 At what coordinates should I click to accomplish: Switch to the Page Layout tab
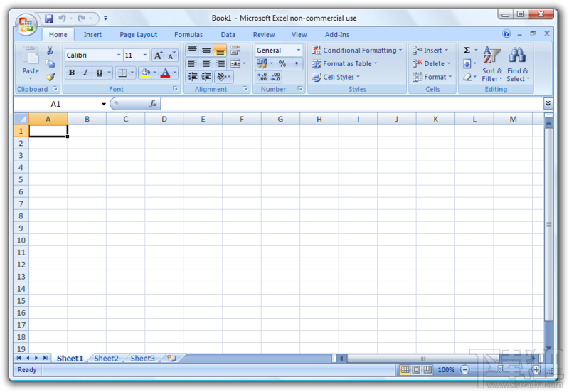point(139,34)
